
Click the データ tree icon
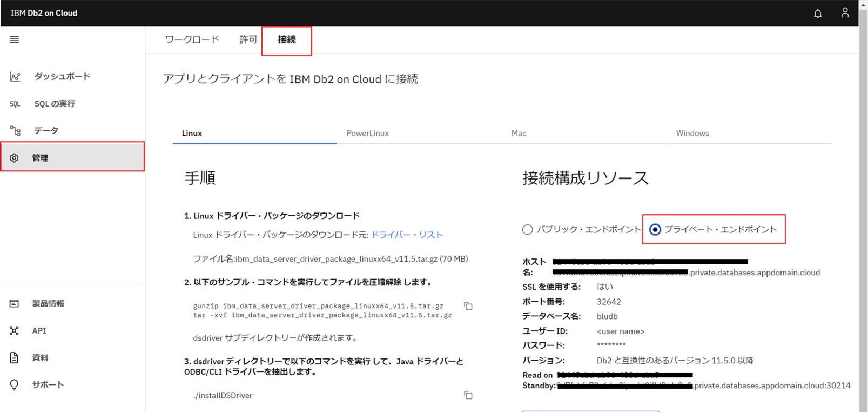click(x=15, y=131)
